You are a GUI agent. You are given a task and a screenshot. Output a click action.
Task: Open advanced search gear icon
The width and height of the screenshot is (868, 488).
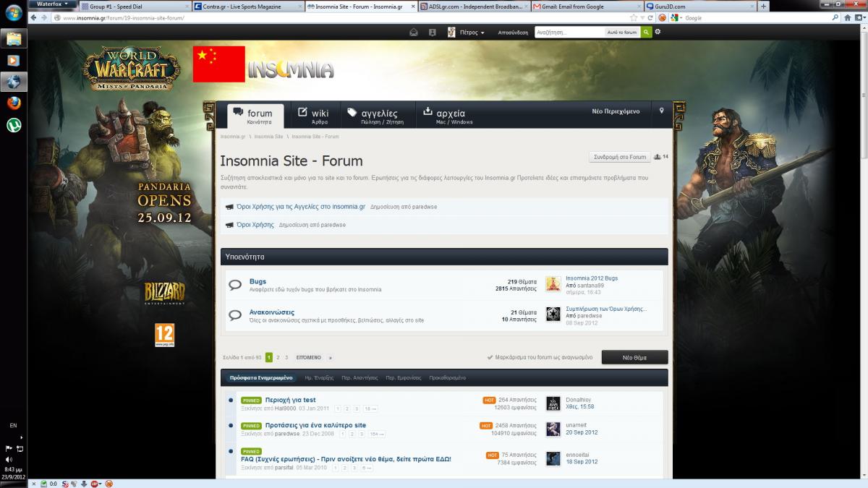coord(658,32)
